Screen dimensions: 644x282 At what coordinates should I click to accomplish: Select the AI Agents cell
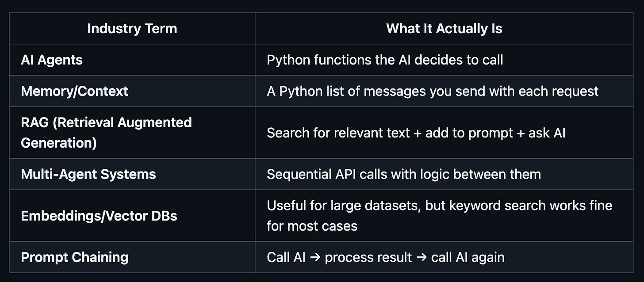pos(132,60)
